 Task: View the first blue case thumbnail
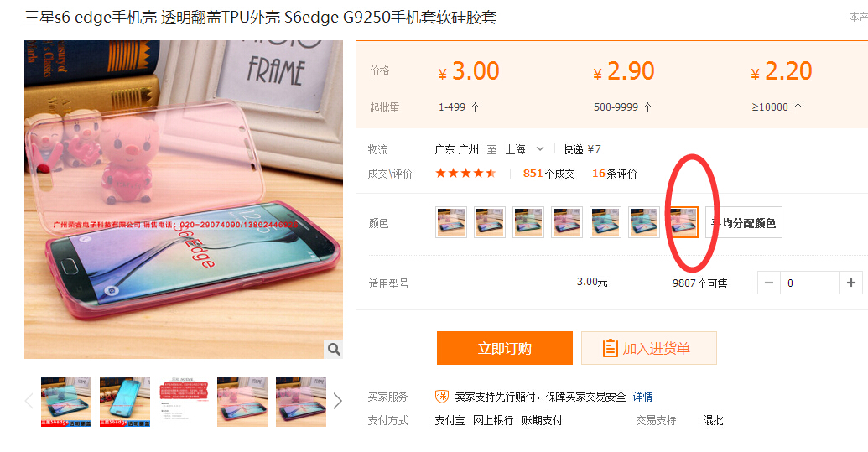tap(66, 402)
